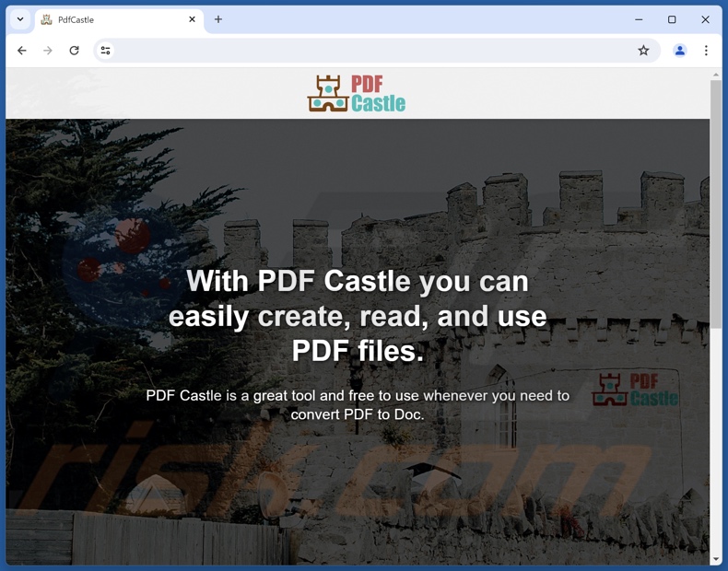The image size is (728, 571).
Task: Close the browser window
Action: point(705,19)
